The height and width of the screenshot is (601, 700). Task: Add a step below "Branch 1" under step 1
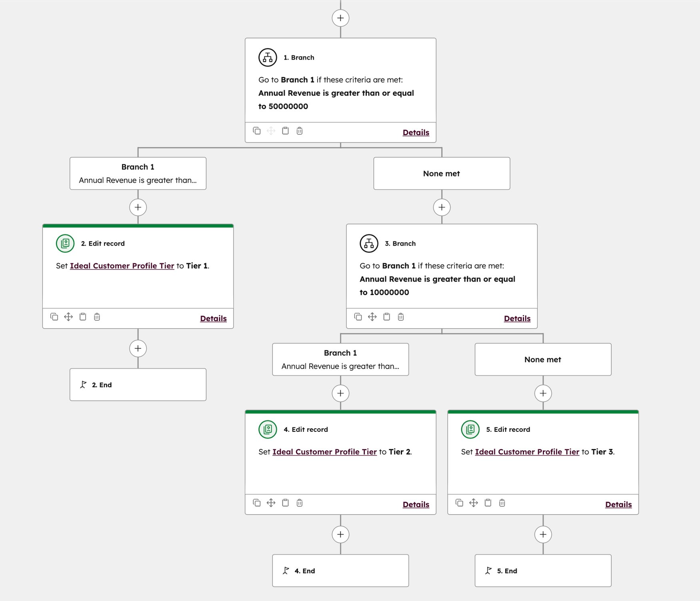tap(138, 207)
